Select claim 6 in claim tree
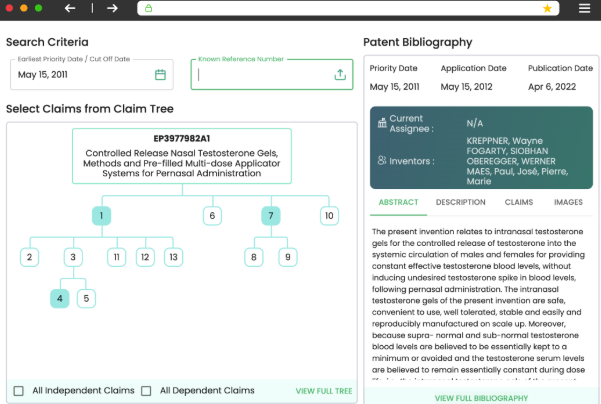601x404 pixels. tap(212, 216)
